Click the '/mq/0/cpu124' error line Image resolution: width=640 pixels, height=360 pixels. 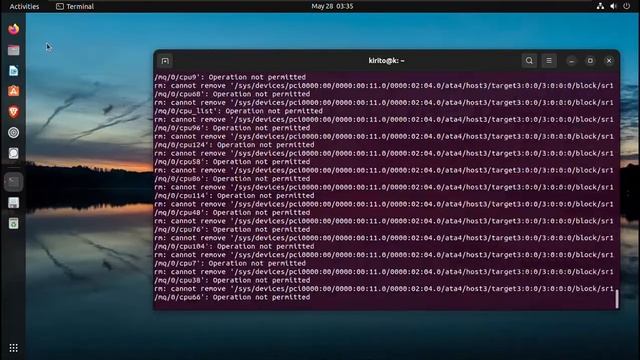[x=234, y=145]
